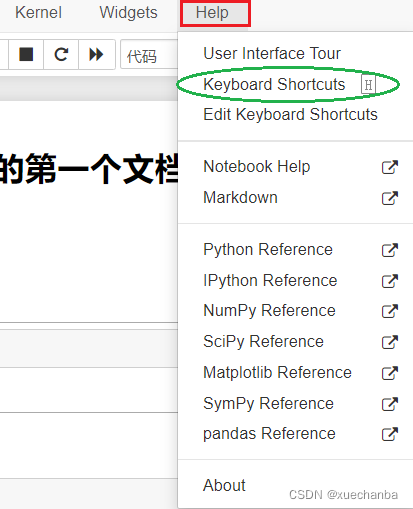Click the H shortcut key badge
The height and width of the screenshot is (509, 413).
click(x=368, y=85)
